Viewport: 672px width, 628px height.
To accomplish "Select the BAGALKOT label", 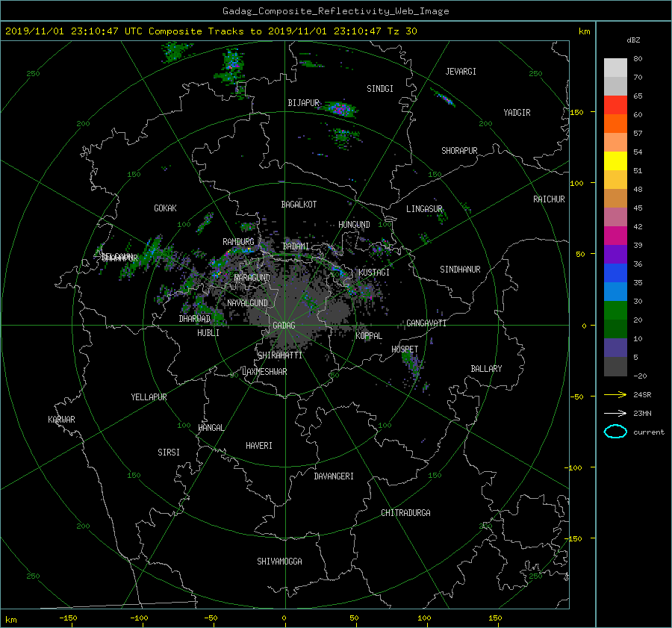I will (299, 205).
